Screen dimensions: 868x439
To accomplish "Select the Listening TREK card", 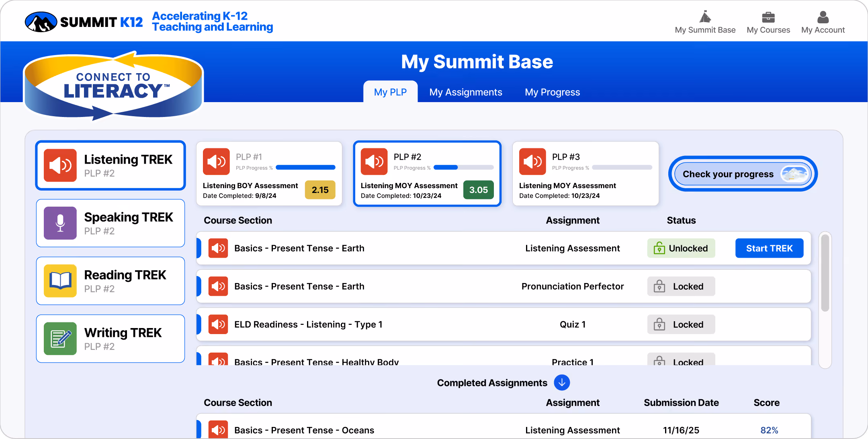I will coord(111,165).
